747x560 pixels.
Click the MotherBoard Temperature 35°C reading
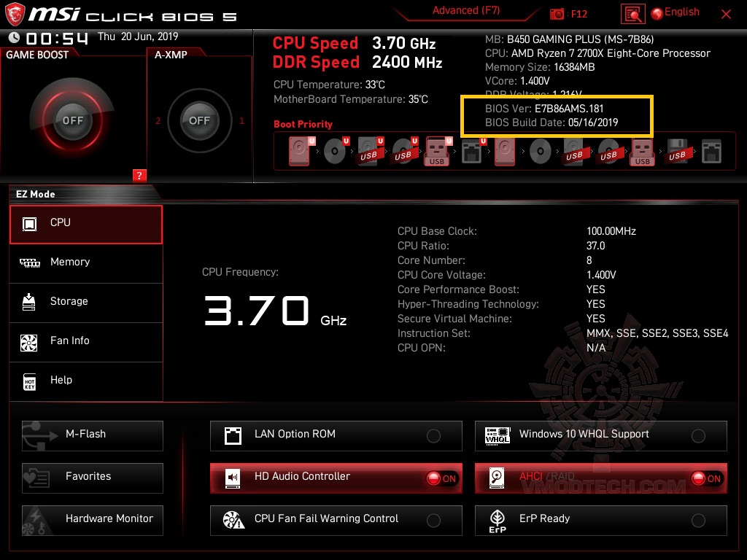(351, 99)
